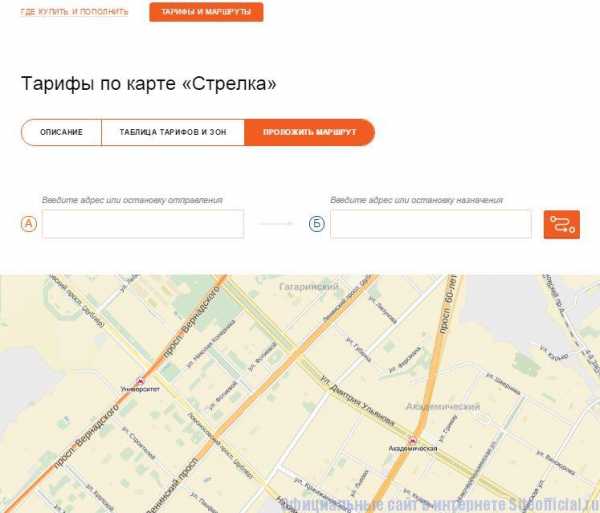The width and height of the screenshot is (600, 513).
Task: Click ул. Дмитрия Ульянова street label
Action: [x=357, y=401]
